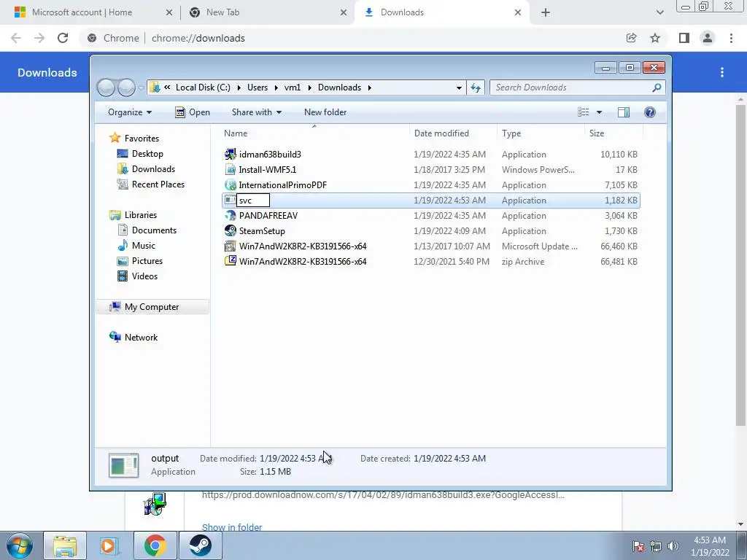Click the Show in folder link

coord(232,527)
